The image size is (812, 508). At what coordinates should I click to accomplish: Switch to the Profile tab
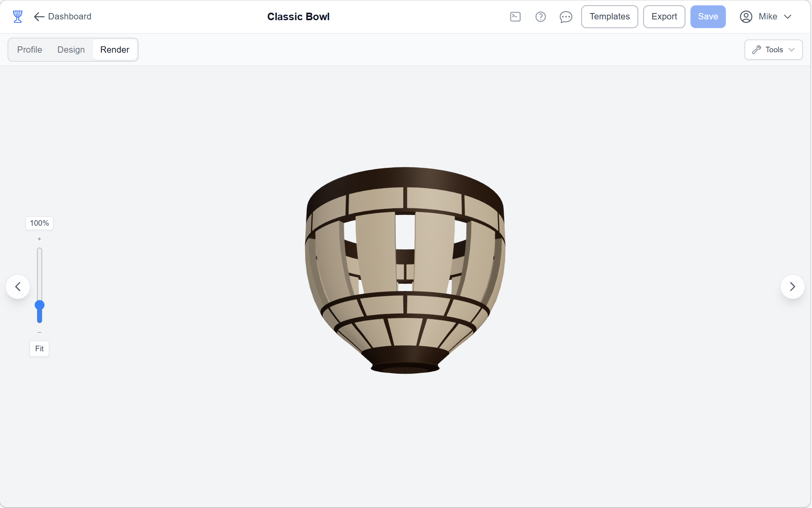(30, 49)
